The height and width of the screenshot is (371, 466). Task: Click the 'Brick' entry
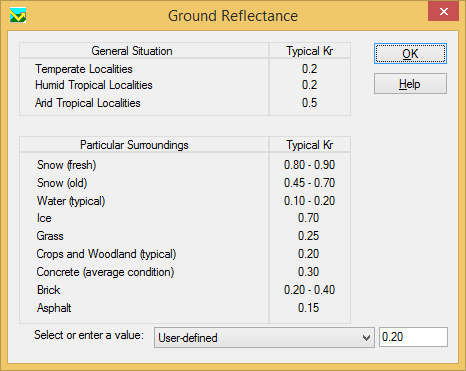point(49,290)
